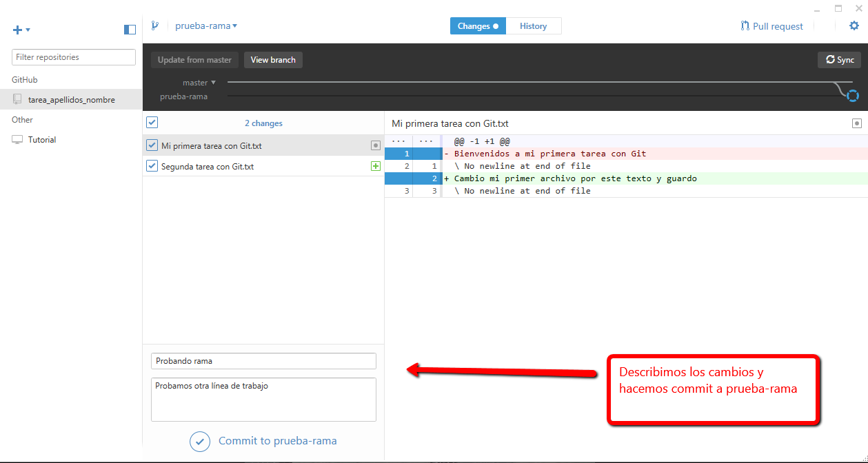Click the added line Cambio mi primer archivo

coord(575,178)
